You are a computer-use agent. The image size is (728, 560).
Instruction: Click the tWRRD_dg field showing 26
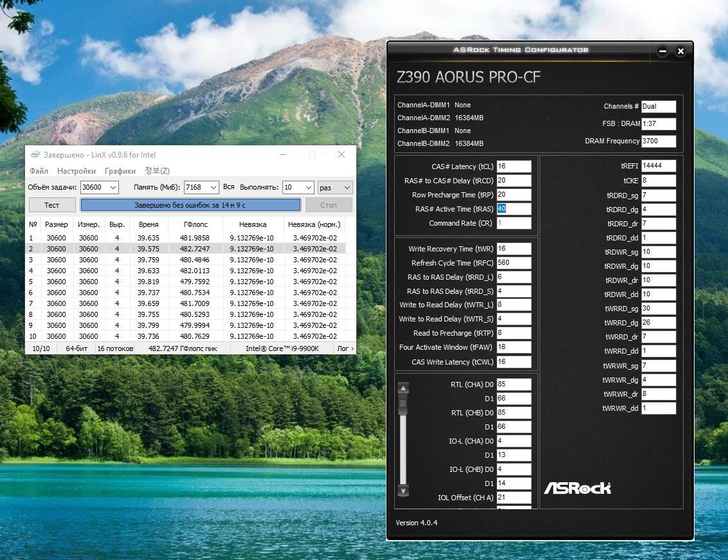pyautogui.click(x=659, y=322)
